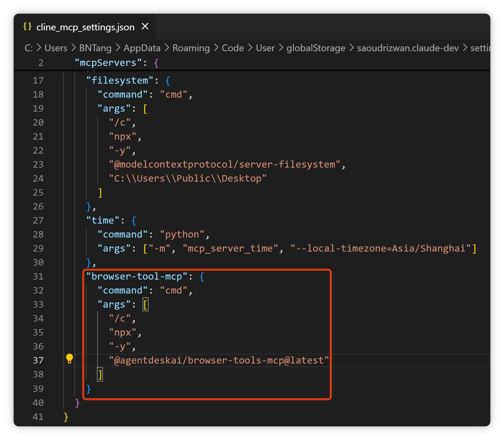This screenshot has height=440, width=504.
Task: Place cursor on "browser-tool-mcp" key
Action: coord(137,276)
